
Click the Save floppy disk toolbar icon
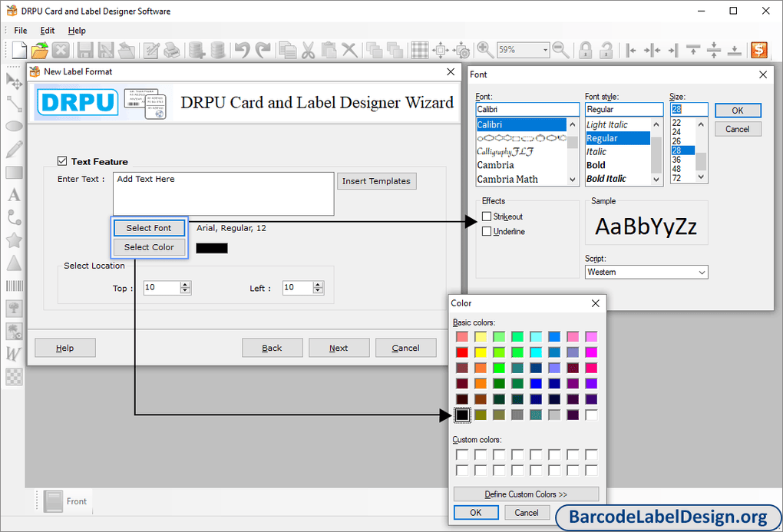(85, 50)
